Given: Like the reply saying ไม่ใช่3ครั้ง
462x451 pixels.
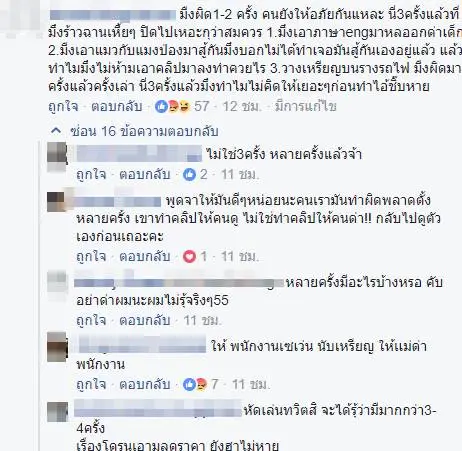Looking at the screenshot, I should (x=91, y=175).
